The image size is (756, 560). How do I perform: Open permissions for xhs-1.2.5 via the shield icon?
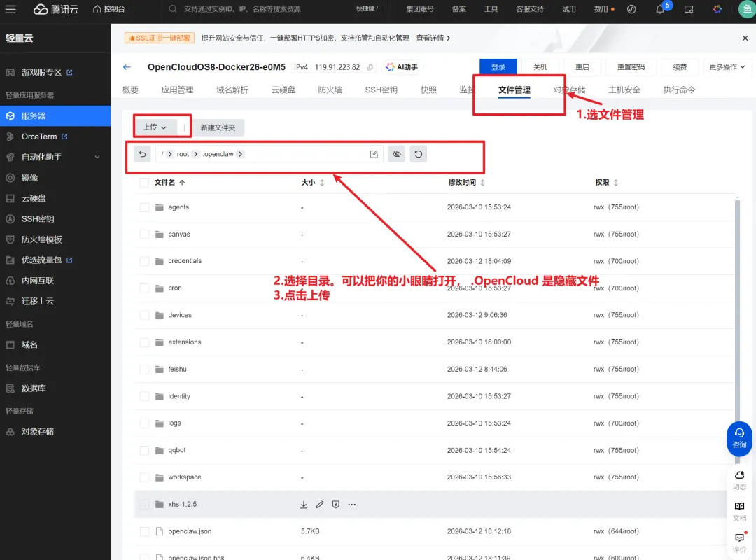[x=335, y=505]
